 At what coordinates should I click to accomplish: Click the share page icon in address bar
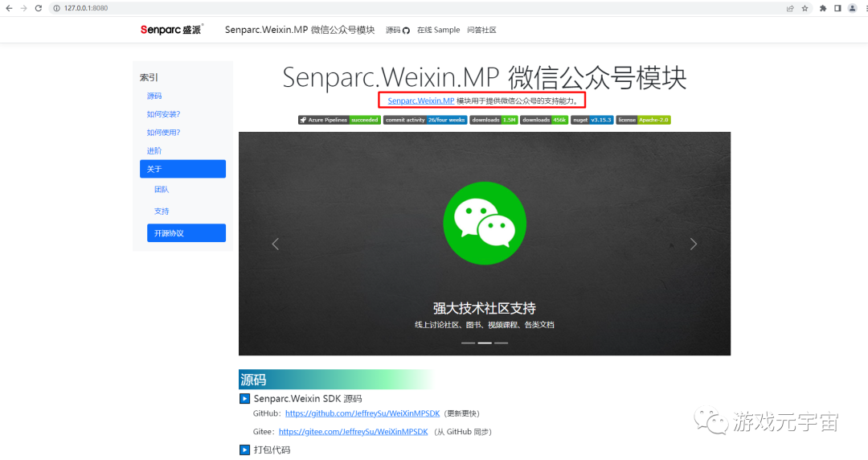(x=790, y=8)
